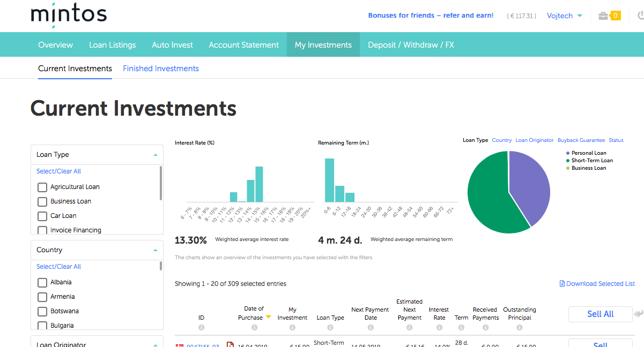Click the power logout icon

(x=640, y=16)
